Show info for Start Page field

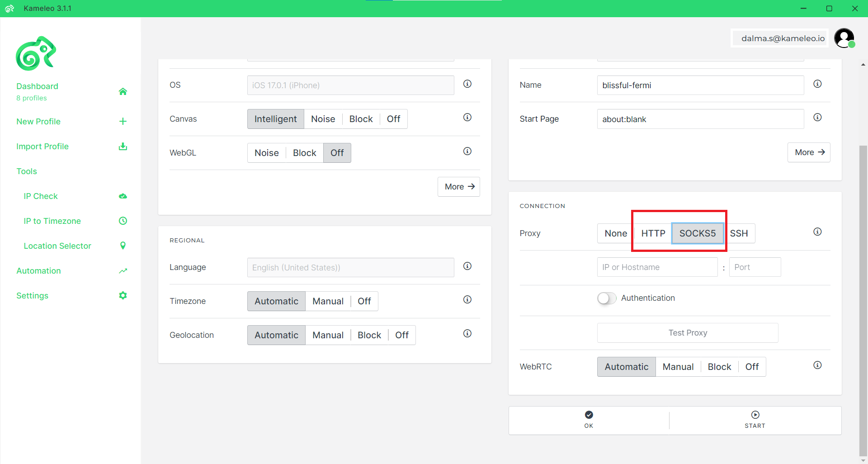coord(817,117)
